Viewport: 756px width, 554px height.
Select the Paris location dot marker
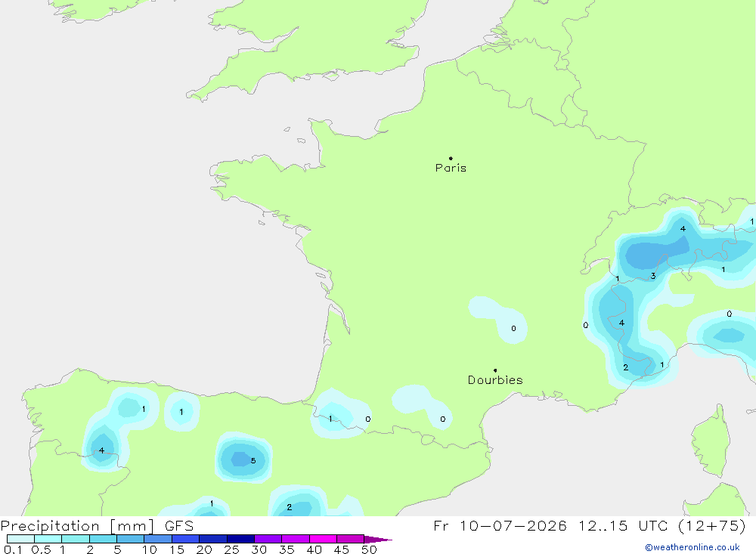point(451,158)
